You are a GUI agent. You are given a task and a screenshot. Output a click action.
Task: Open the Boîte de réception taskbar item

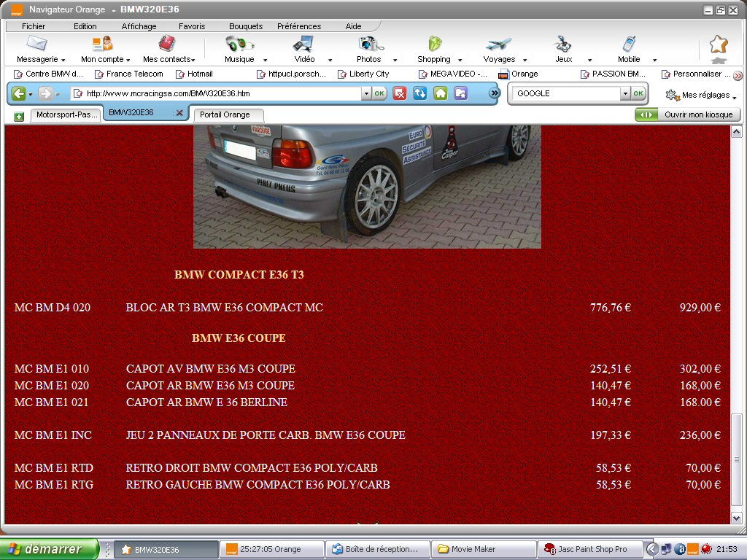click(377, 549)
